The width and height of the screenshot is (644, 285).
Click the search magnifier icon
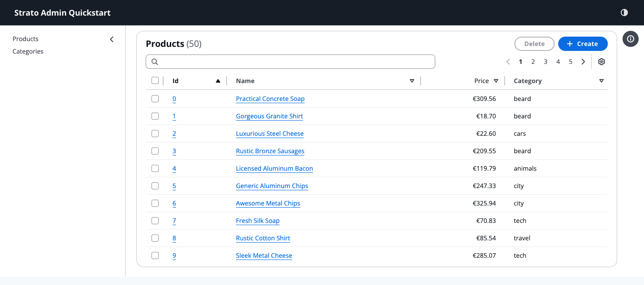click(155, 61)
